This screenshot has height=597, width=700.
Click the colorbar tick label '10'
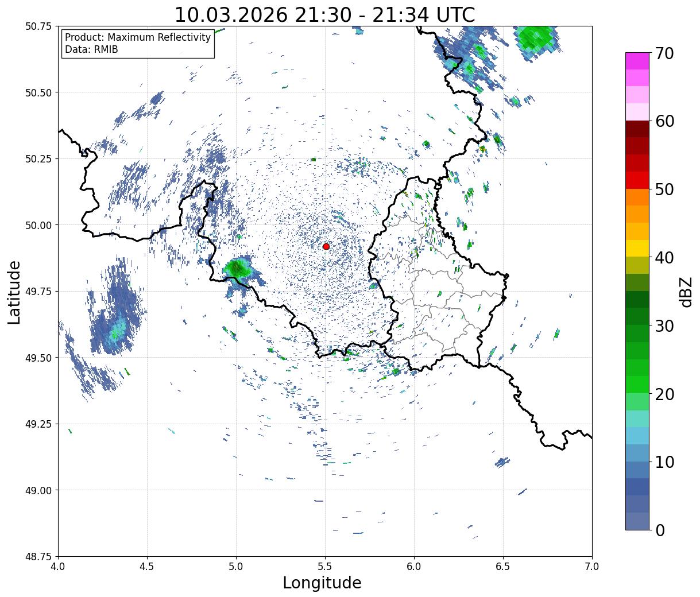click(x=664, y=462)
